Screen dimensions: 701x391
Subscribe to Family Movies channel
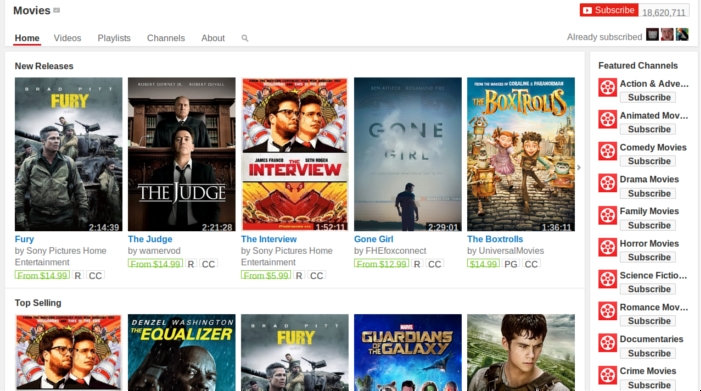(x=648, y=225)
